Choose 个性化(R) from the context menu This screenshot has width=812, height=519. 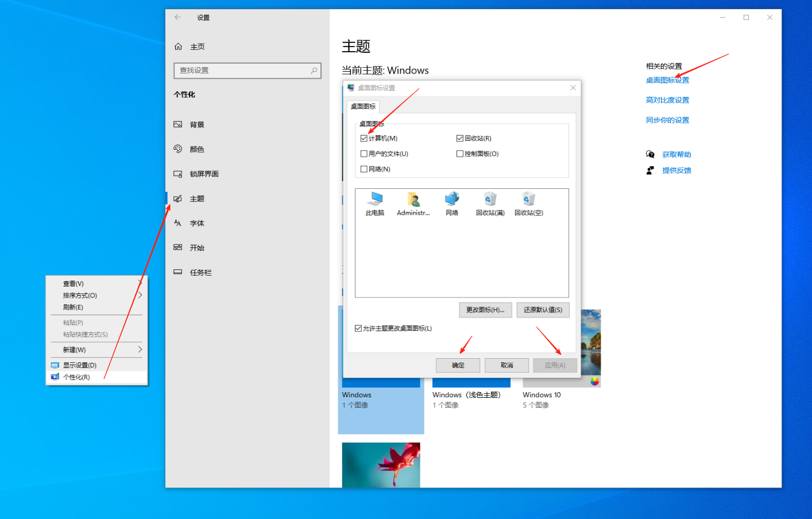(76, 377)
